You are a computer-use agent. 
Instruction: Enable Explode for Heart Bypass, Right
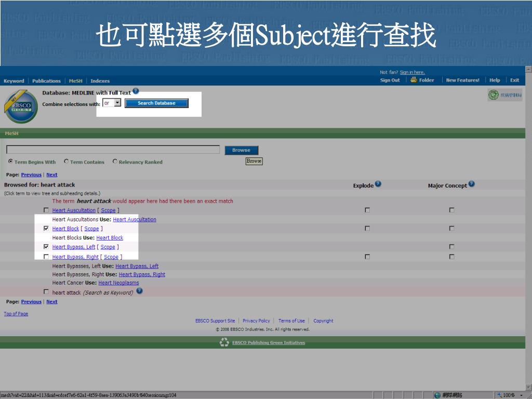(367, 257)
